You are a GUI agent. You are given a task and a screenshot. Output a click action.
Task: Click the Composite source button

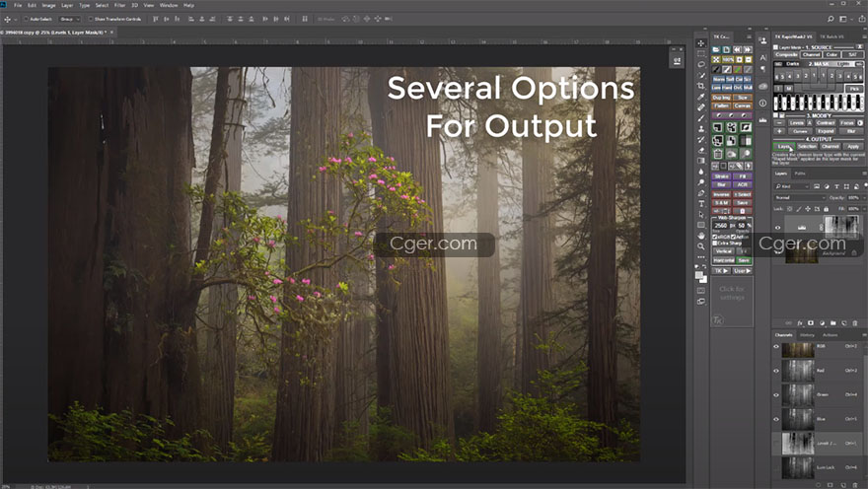click(x=787, y=55)
